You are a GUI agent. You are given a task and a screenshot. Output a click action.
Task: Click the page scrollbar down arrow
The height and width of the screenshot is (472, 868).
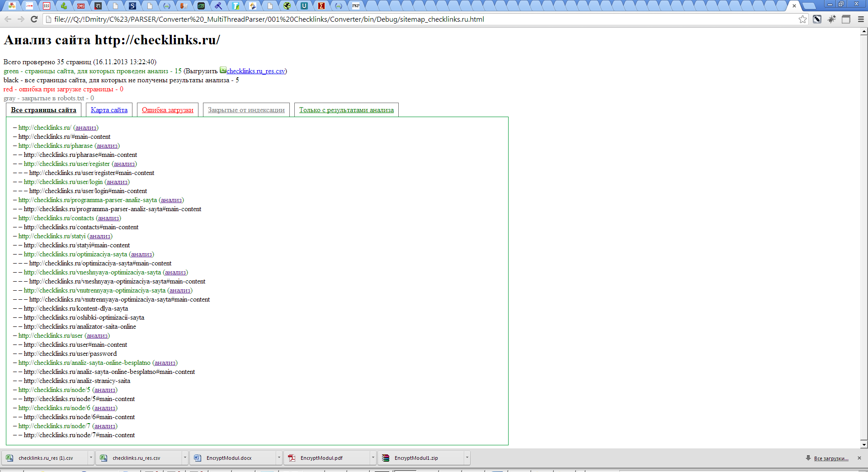click(864, 444)
